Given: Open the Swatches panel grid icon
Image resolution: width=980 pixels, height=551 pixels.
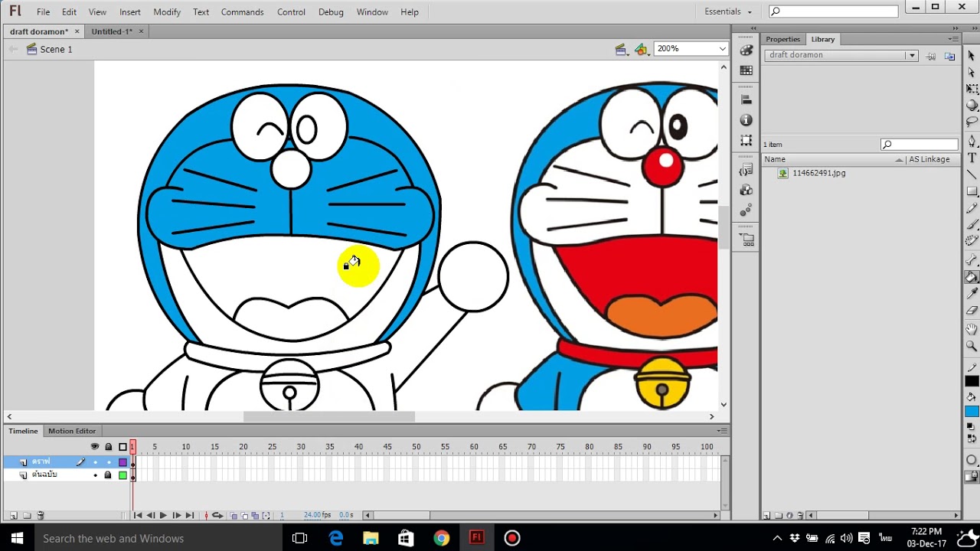Looking at the screenshot, I should pyautogui.click(x=746, y=70).
